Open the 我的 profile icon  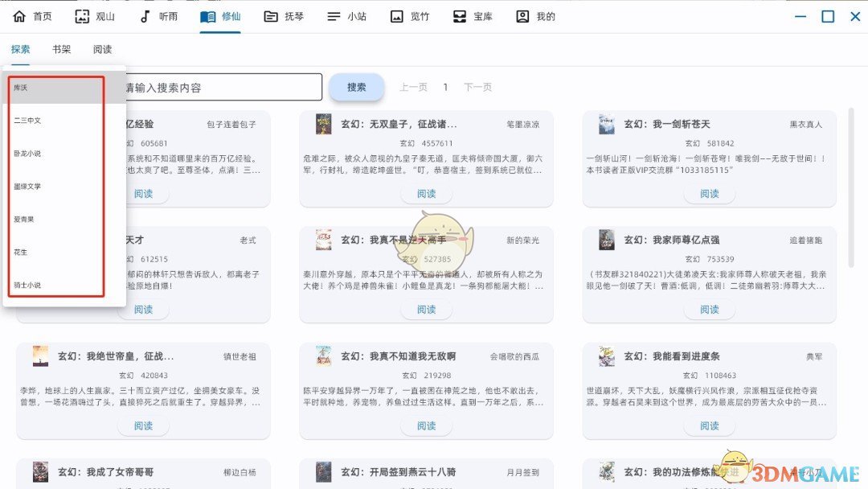pos(522,16)
